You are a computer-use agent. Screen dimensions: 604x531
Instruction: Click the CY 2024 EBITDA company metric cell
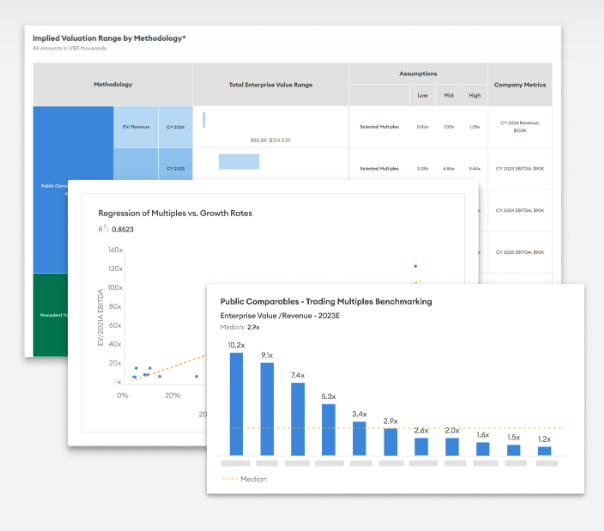520,210
